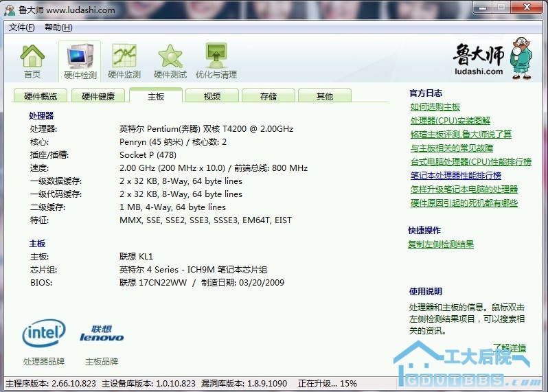Click status bar 主程序版本: 2.66.10.823
The height and width of the screenshot is (392, 548).
pyautogui.click(x=51, y=384)
